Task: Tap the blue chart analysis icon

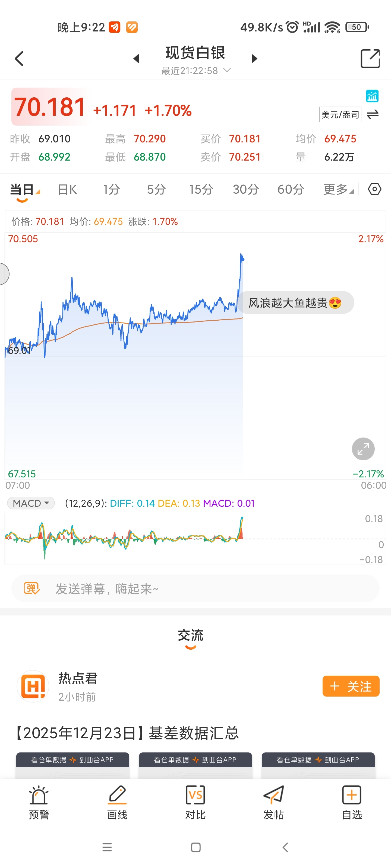Action: (372, 96)
